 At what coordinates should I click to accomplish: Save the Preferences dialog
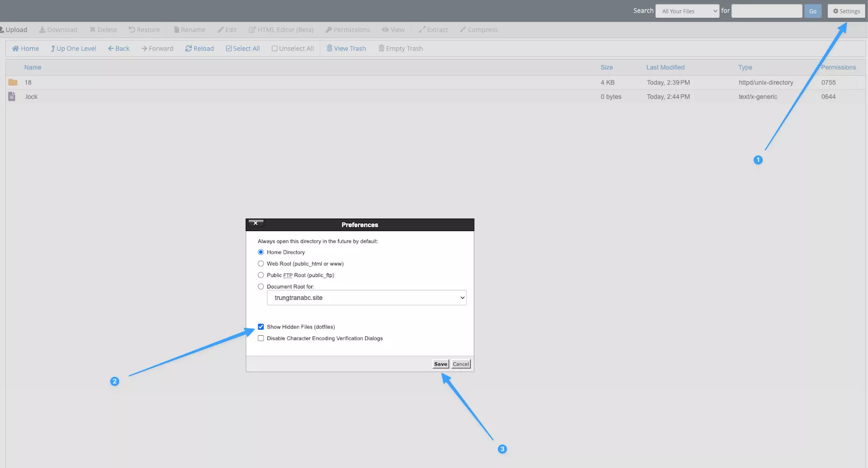441,364
